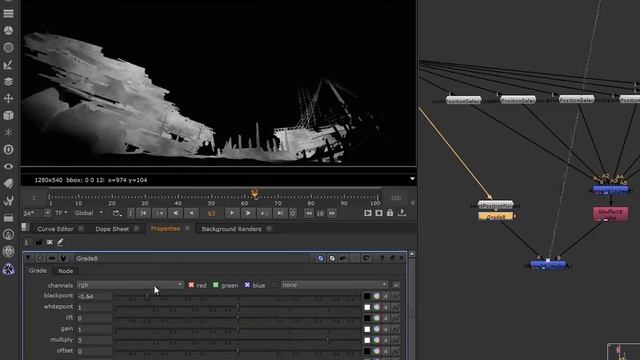Open the FurnaceCore plugin icon
This screenshot has width=640, height=360.
tap(8, 234)
